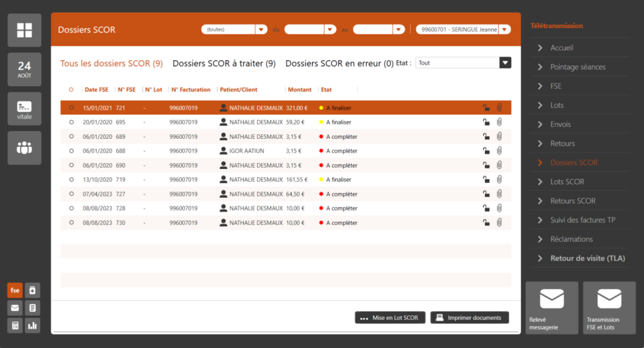Expand the "(toutes)" dropdown in header

[x=261, y=30]
